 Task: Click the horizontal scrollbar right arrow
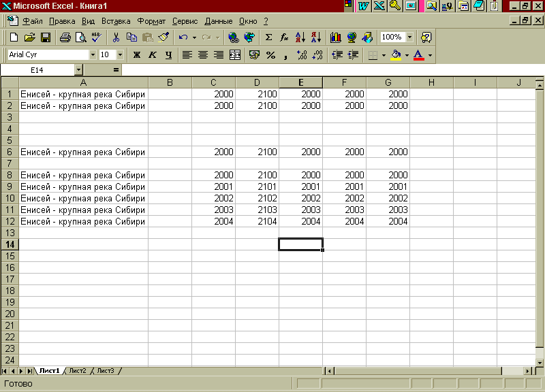528,371
